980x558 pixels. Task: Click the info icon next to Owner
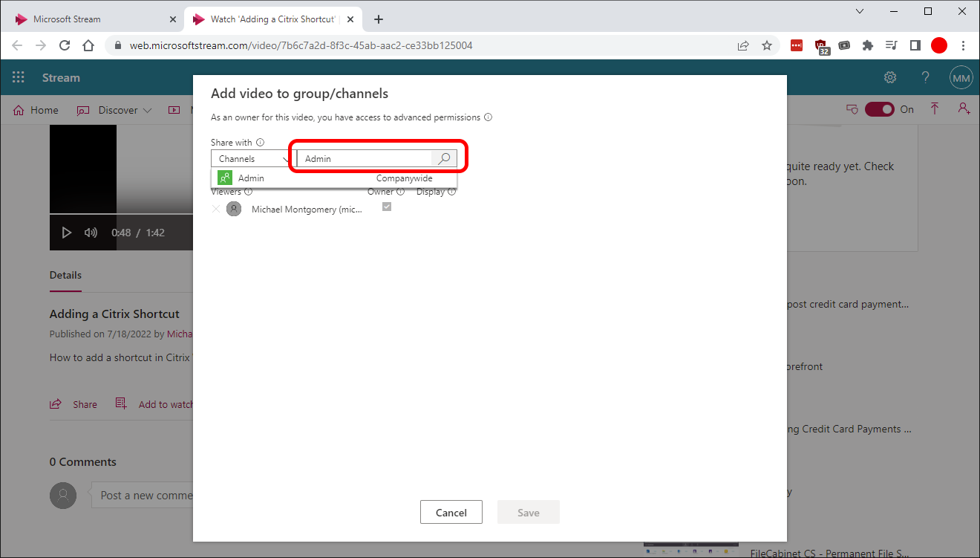click(x=401, y=192)
